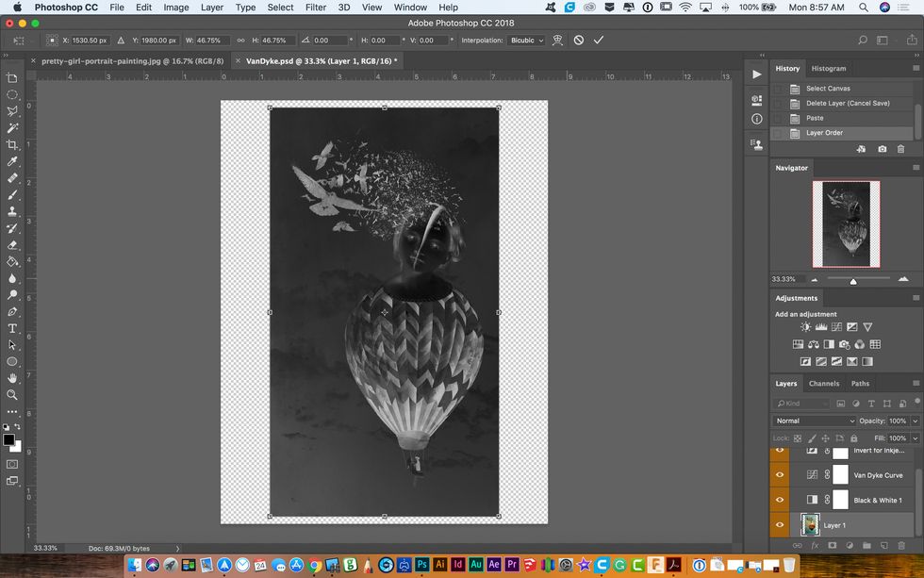Select the Crop tool
Screen dimensions: 924x578
(12, 144)
